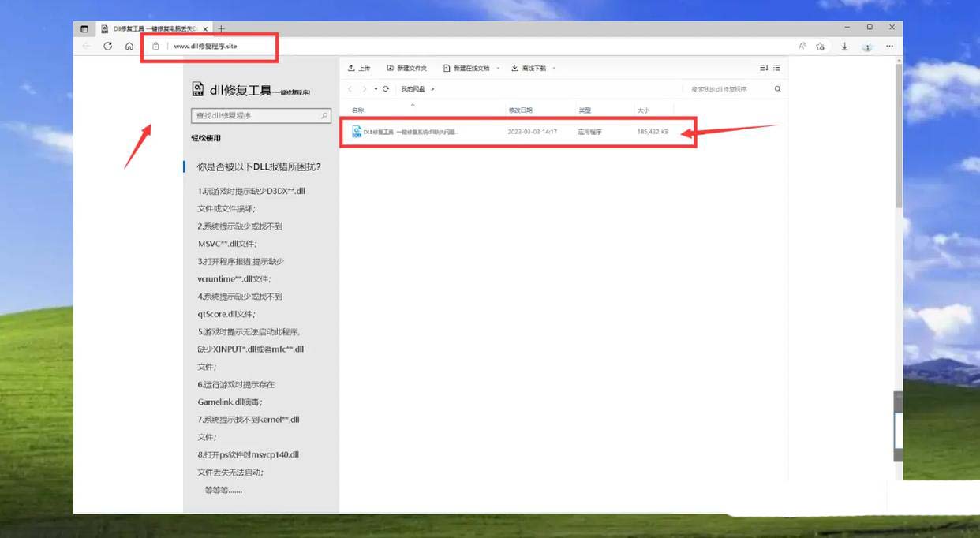Click inside the 查找dll修复程序 search box
Image resolution: width=980 pixels, height=538 pixels.
pos(256,114)
